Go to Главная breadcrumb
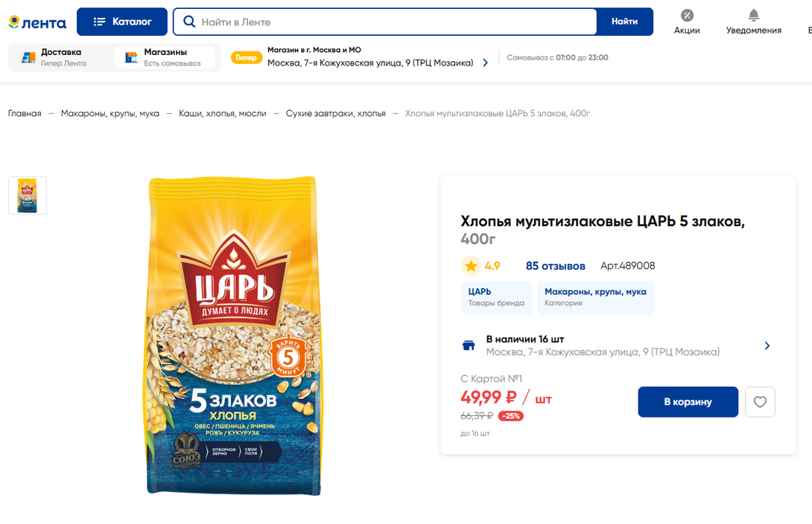This screenshot has height=524, width=812. point(25,113)
